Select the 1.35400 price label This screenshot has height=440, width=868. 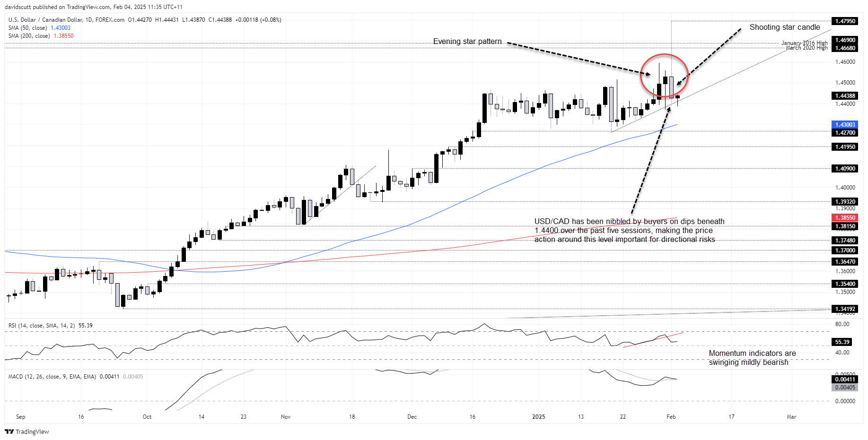845,284
